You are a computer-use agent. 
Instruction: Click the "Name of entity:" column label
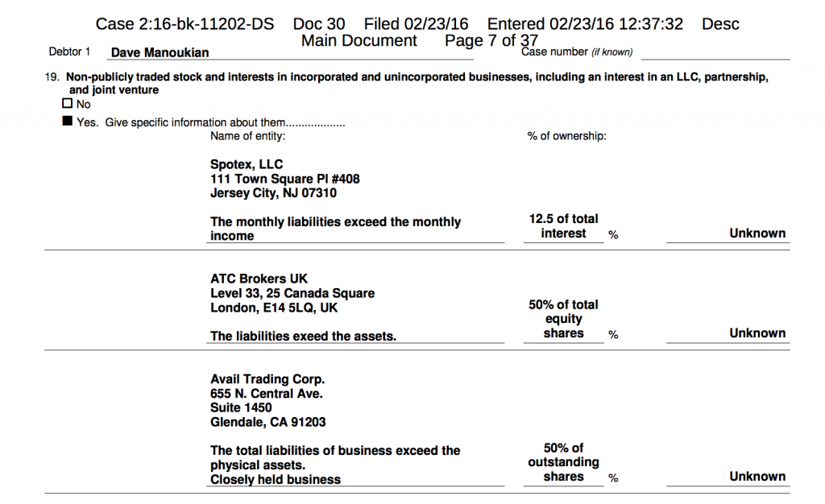coord(247,136)
